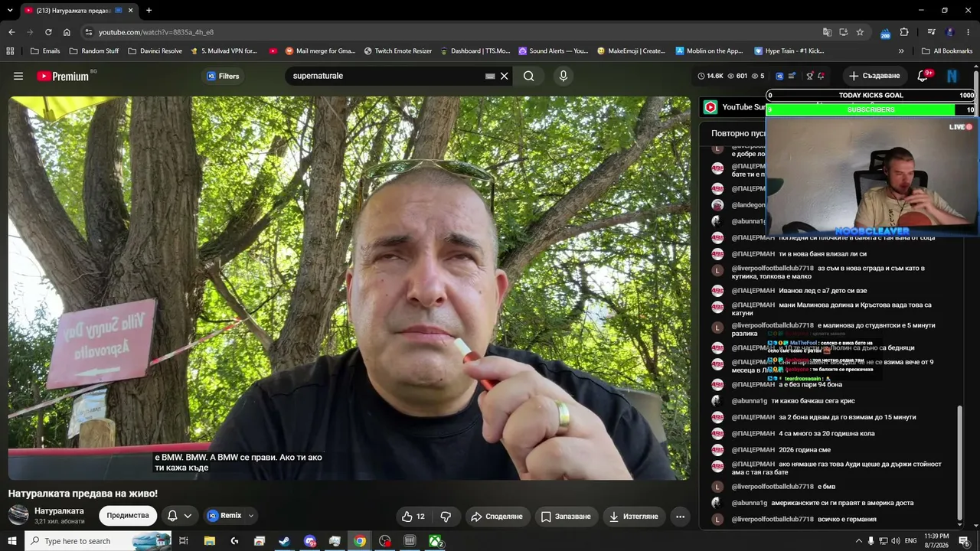The image size is (980, 551).
Task: Click the small red-dot bell in the header stats bar
Action: [821, 76]
